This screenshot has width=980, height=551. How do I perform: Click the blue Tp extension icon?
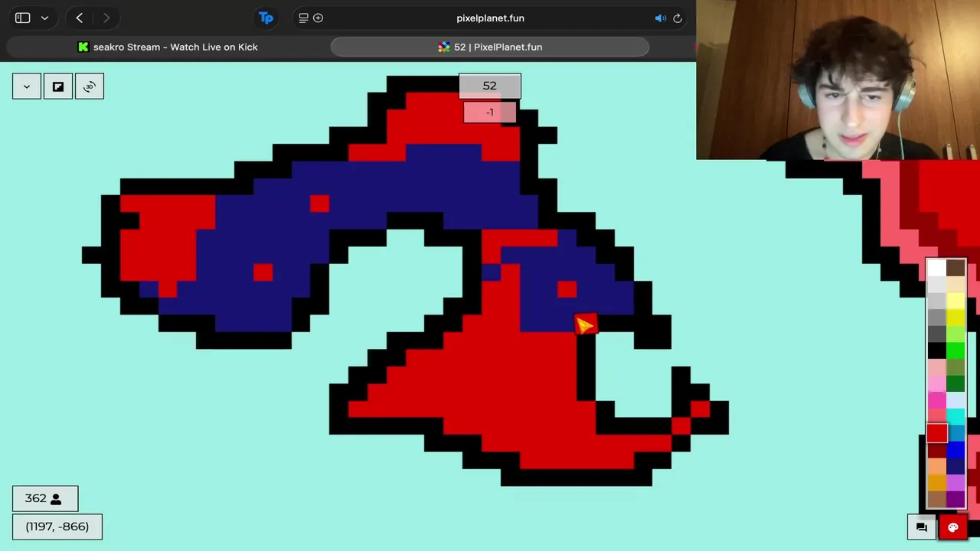(x=266, y=18)
